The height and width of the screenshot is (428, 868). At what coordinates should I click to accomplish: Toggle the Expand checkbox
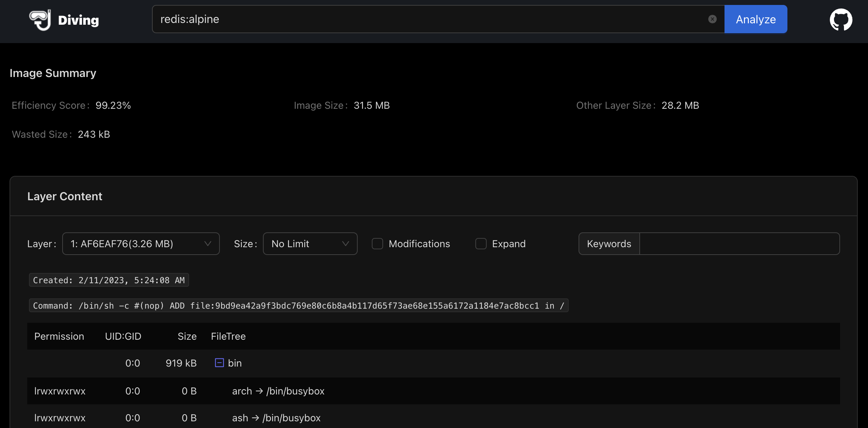pyautogui.click(x=481, y=244)
